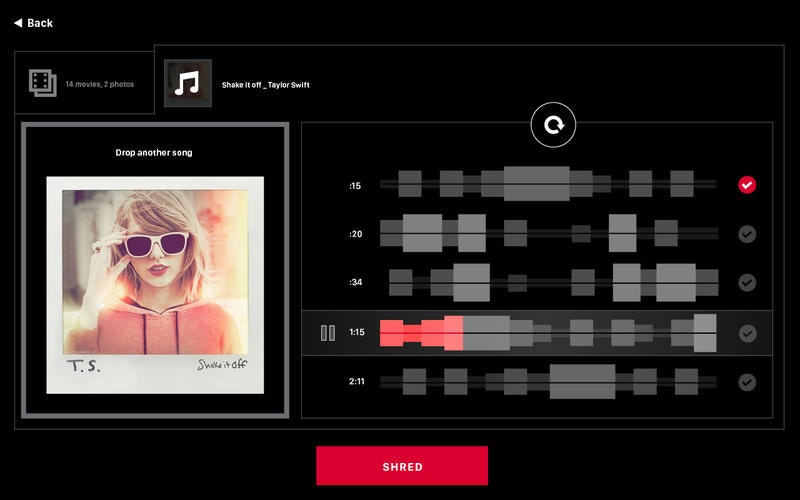
Task: Select 'Shake it off _ Taylor Swift' title
Action: click(x=265, y=85)
